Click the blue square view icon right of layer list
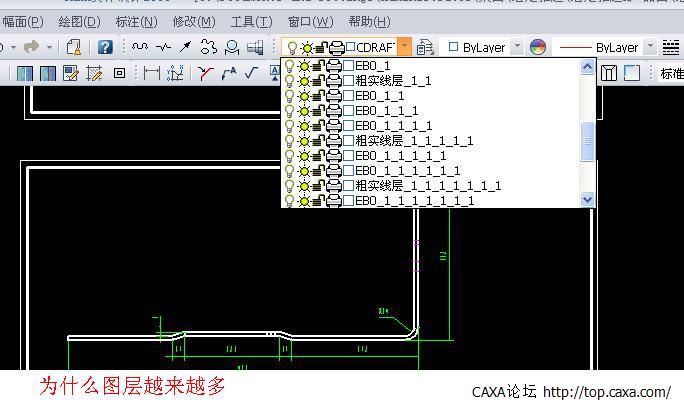Image resolution: width=684 pixels, height=406 pixels. [x=632, y=73]
